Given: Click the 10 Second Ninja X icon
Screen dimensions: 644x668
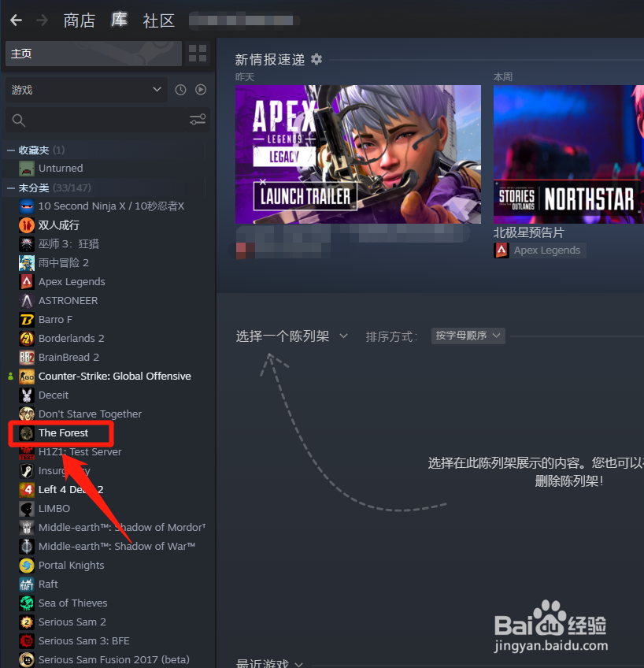Looking at the screenshot, I should 27,206.
